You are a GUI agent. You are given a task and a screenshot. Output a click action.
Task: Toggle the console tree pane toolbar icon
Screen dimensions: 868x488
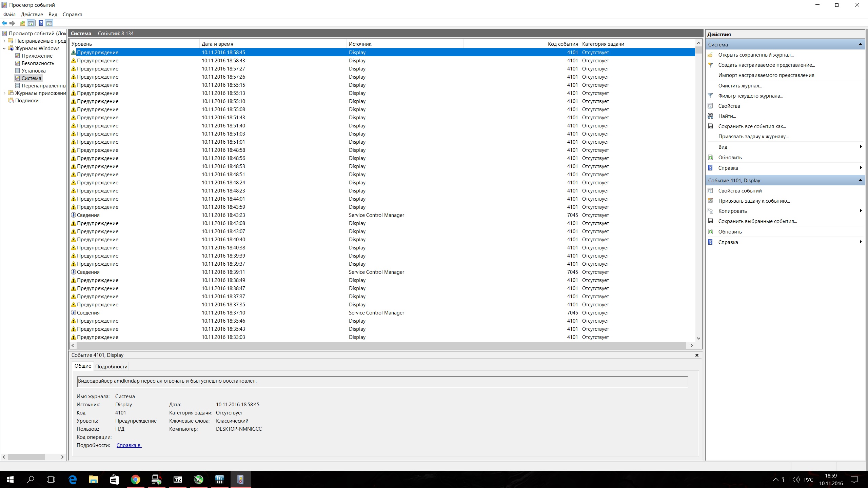point(31,23)
